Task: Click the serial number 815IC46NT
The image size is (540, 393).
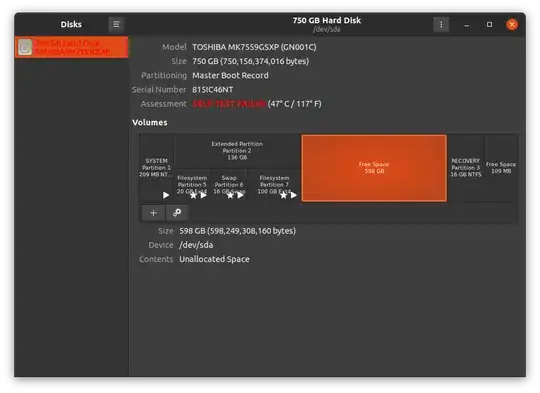Action: tap(212, 90)
